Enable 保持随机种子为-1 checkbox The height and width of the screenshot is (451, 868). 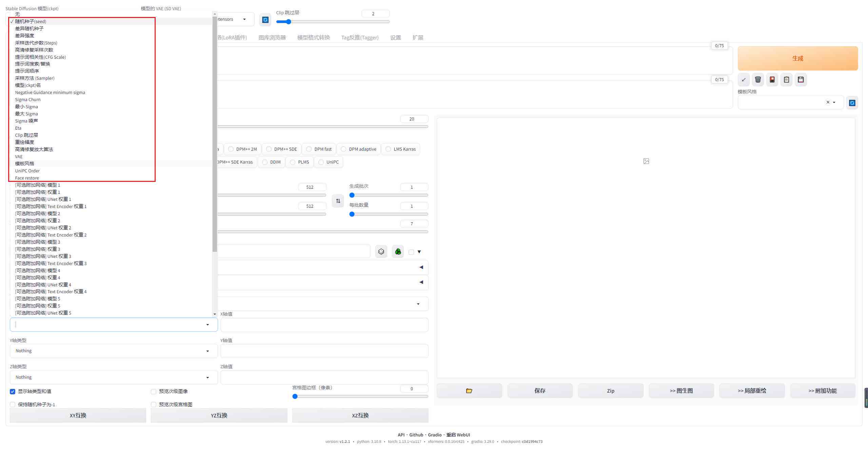point(13,404)
